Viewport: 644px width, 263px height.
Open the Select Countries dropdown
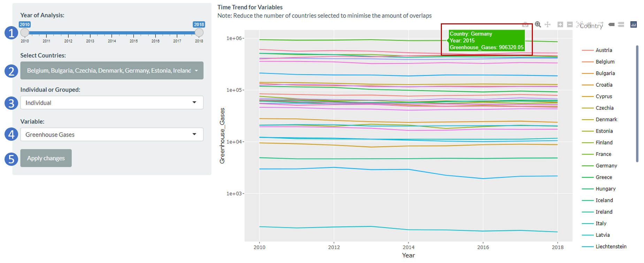coord(112,71)
